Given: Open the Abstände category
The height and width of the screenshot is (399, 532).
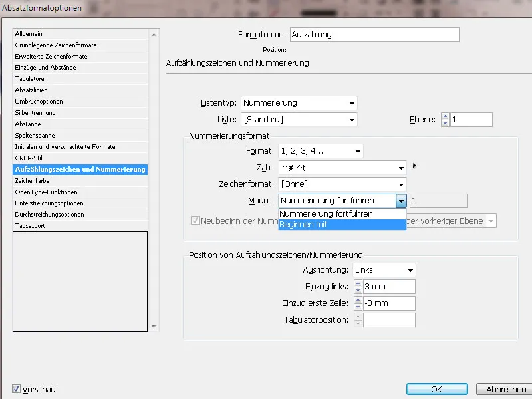Looking at the screenshot, I should click(80, 124).
